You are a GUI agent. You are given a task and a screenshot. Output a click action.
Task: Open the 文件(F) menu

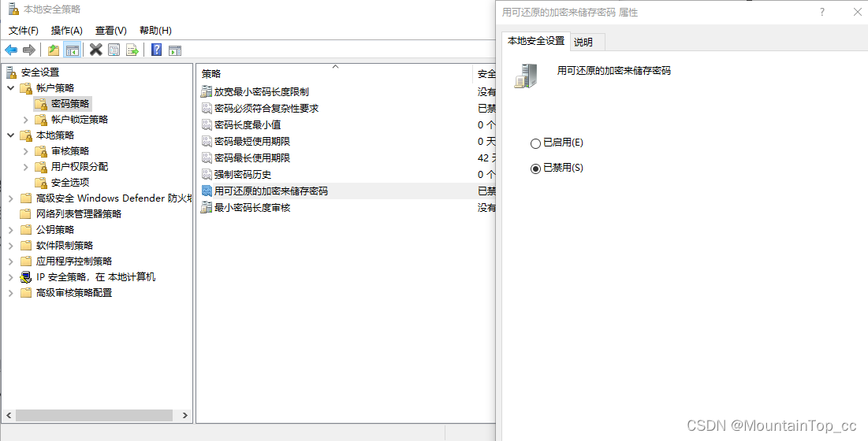coord(23,31)
